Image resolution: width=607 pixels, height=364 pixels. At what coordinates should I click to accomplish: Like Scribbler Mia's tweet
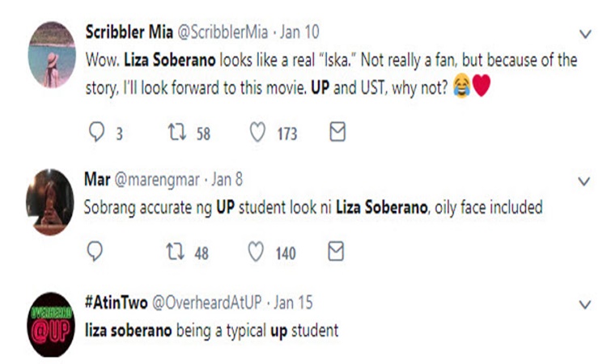click(x=257, y=133)
